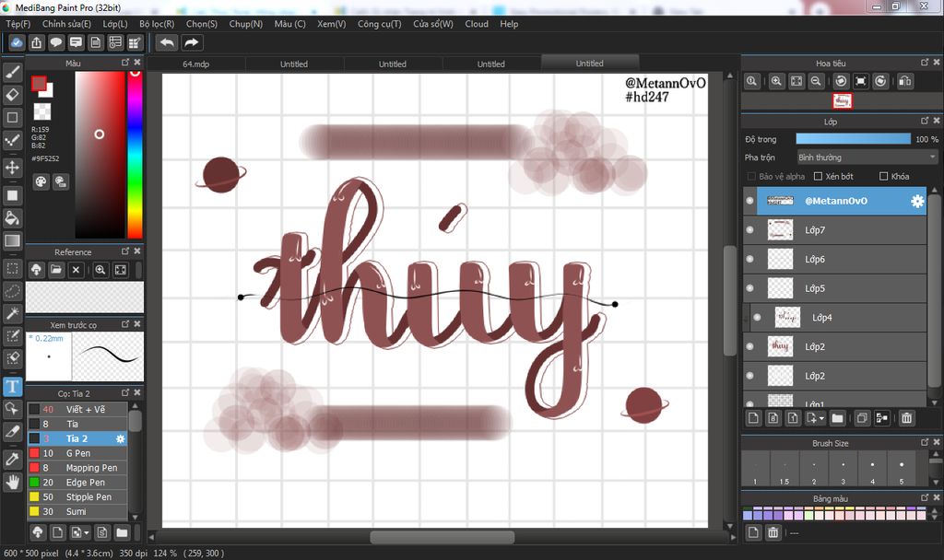Select the Bucket fill tool
This screenshot has height=560, width=944.
(13, 217)
